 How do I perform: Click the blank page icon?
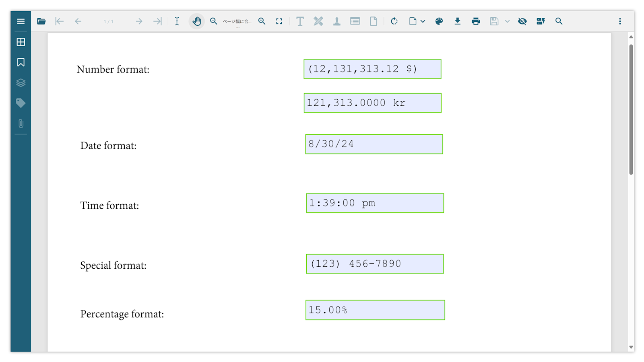[374, 21]
